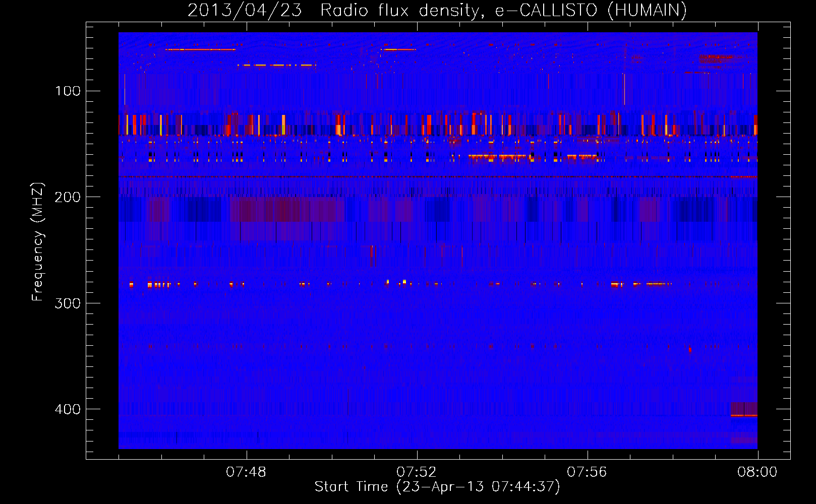Click the 'Frequency (MHZ)' y-axis label
Viewport: 816px width, 504px height.
click(38, 241)
